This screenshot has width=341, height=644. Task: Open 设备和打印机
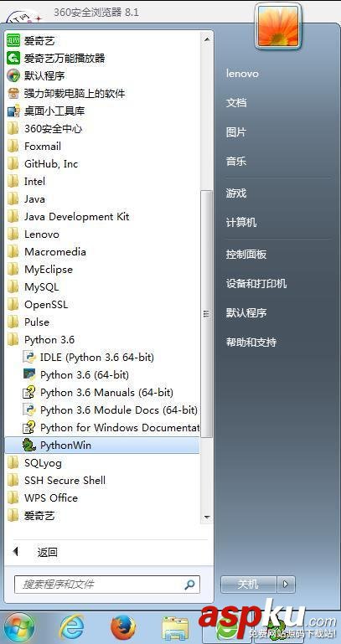[256, 283]
